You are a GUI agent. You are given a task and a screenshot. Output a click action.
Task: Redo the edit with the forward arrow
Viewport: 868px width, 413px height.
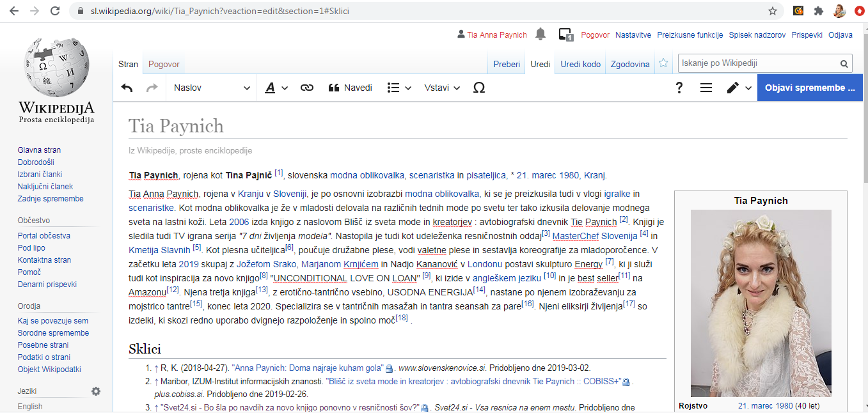click(x=152, y=88)
